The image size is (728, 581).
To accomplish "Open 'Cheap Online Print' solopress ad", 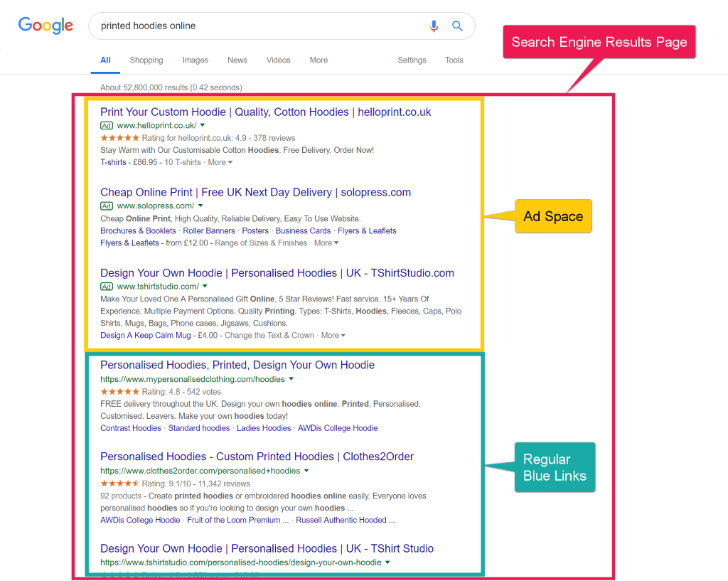I will tap(255, 192).
